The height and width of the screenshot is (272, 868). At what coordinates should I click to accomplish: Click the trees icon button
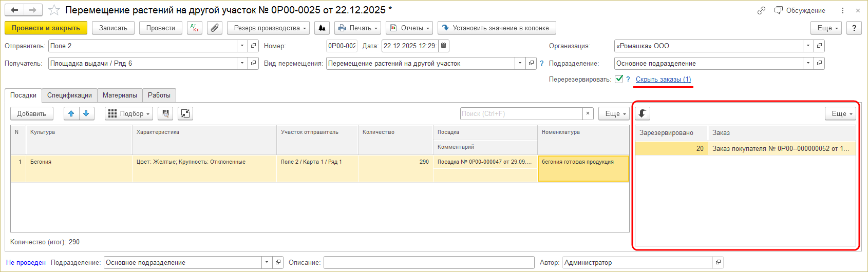pos(322,28)
